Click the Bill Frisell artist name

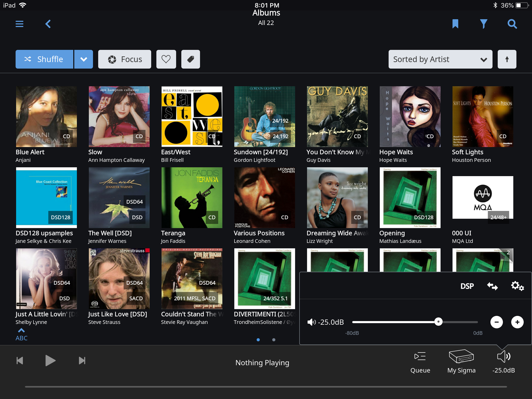click(x=172, y=160)
